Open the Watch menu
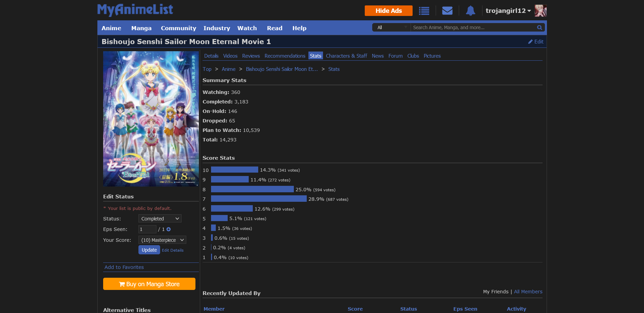The height and width of the screenshot is (313, 644). (x=247, y=28)
